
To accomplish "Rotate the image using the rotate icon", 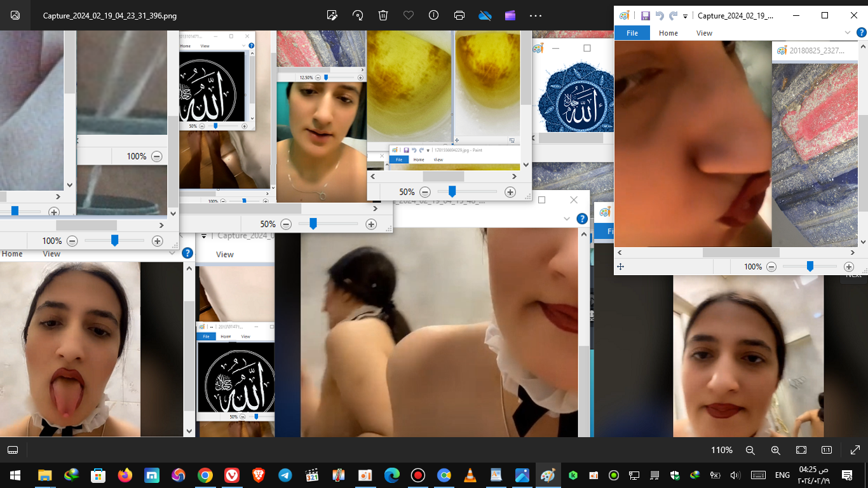I will coord(358,15).
